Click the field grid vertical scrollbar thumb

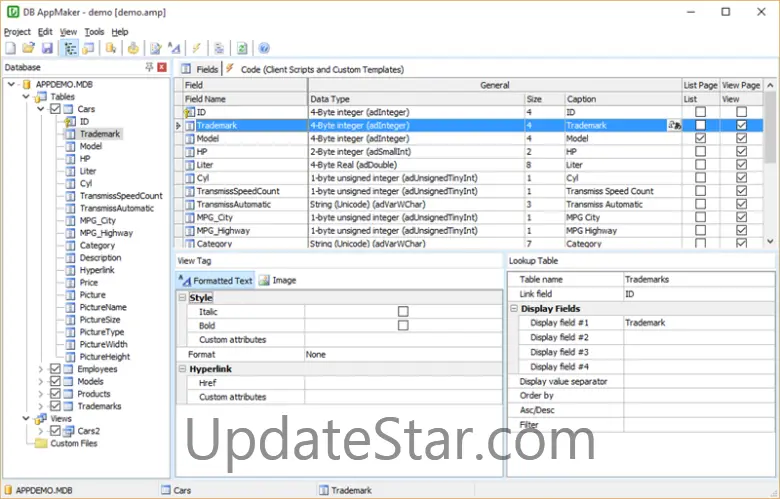770,127
